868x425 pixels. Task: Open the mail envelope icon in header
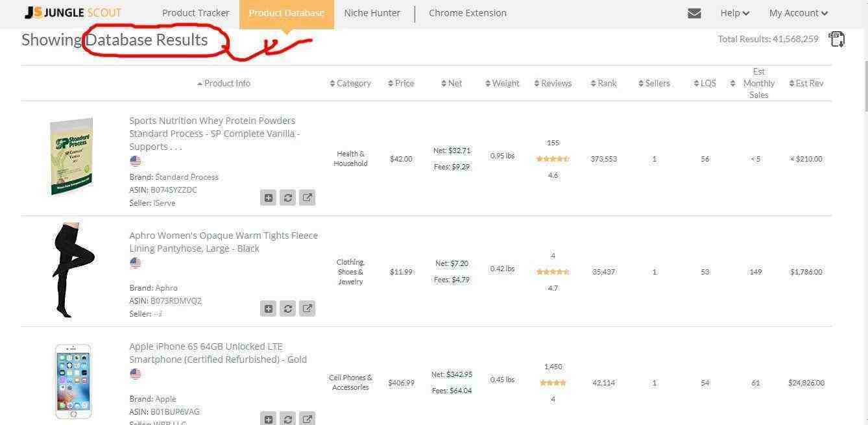(x=694, y=13)
